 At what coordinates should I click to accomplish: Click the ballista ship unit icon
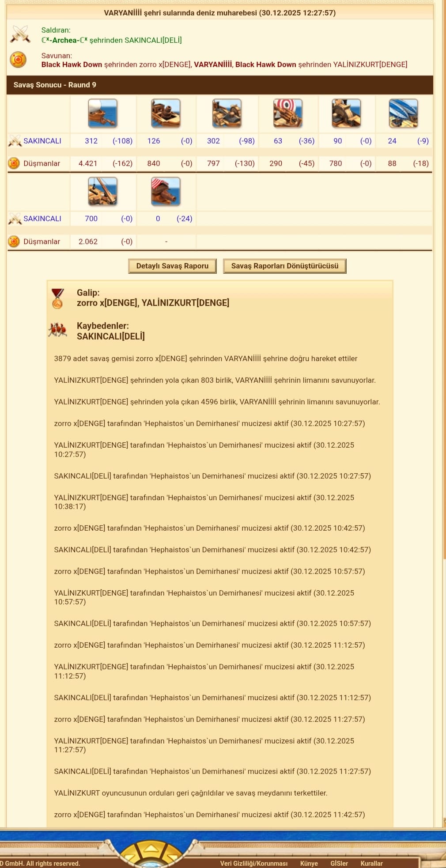227,113
